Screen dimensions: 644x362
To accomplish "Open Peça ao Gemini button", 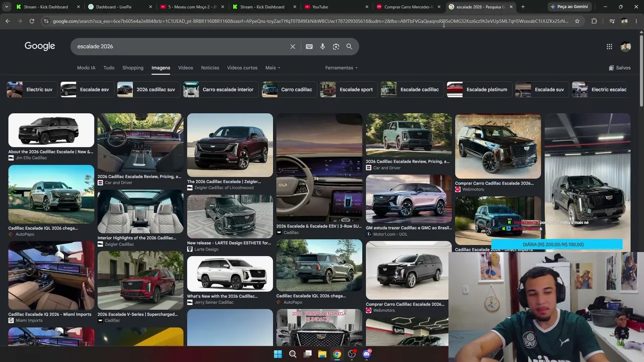I will [569, 7].
